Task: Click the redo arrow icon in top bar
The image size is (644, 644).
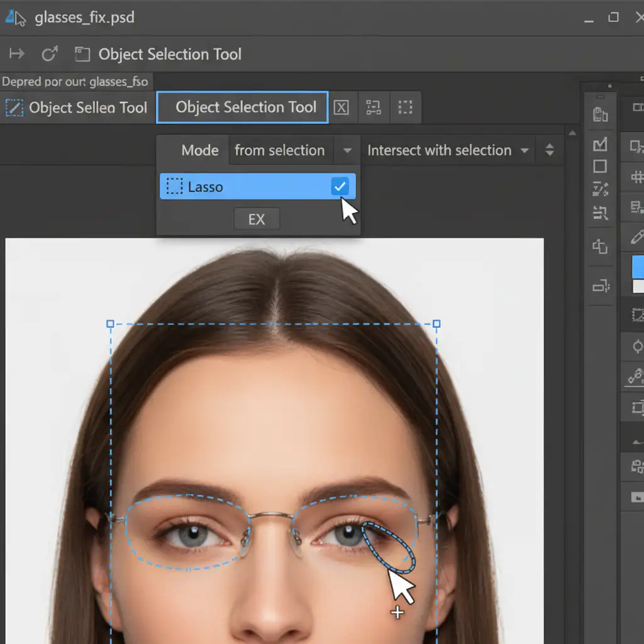Action: coord(49,54)
